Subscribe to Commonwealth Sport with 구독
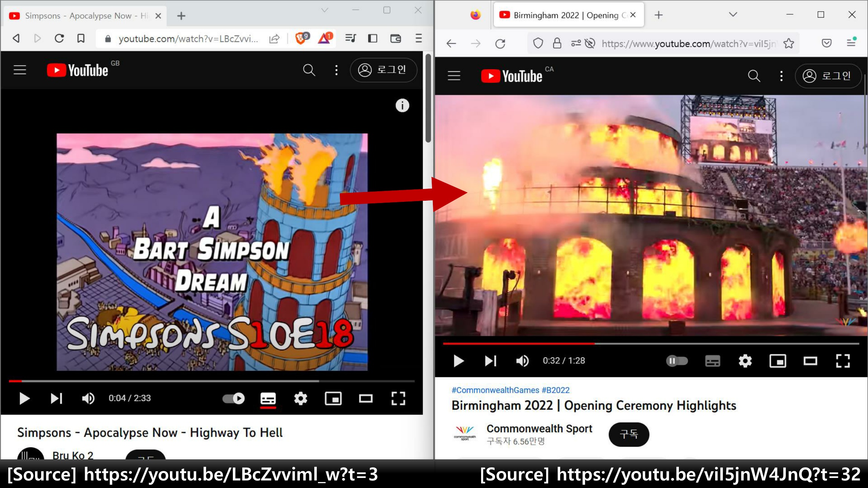 click(629, 435)
